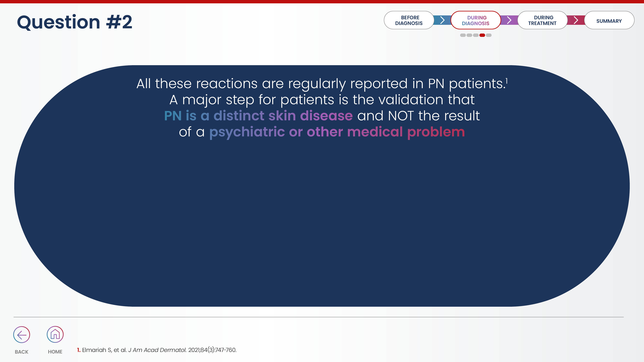The width and height of the screenshot is (644, 362).
Task: Jump to the Summary stage
Action: 609,21
